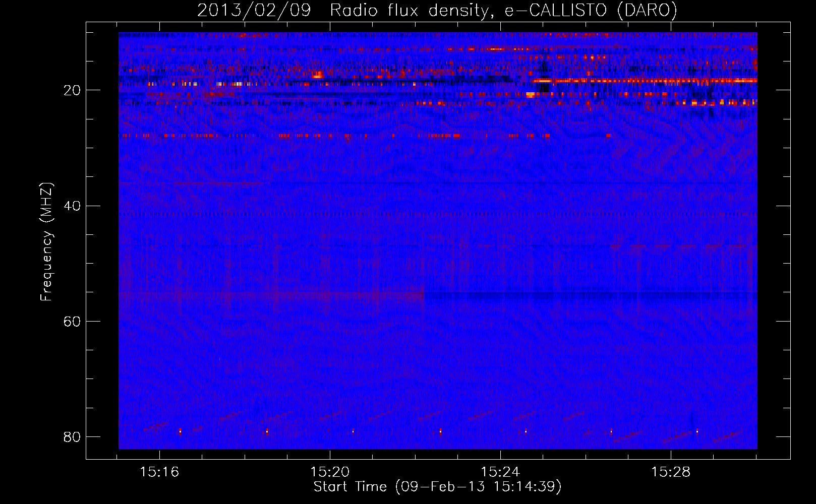Click the 'Frequency (MHZ)' axis label
816x504 pixels.
point(46,242)
